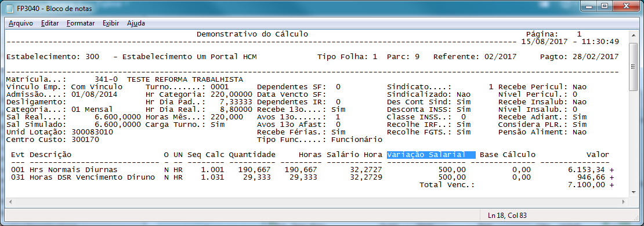Click 'Carga Turno.: Sim' text

point(185,124)
